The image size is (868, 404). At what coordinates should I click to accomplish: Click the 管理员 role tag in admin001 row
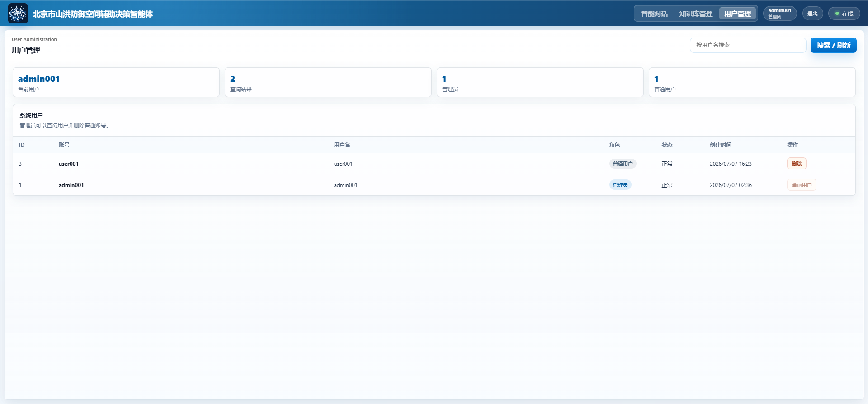[620, 185]
